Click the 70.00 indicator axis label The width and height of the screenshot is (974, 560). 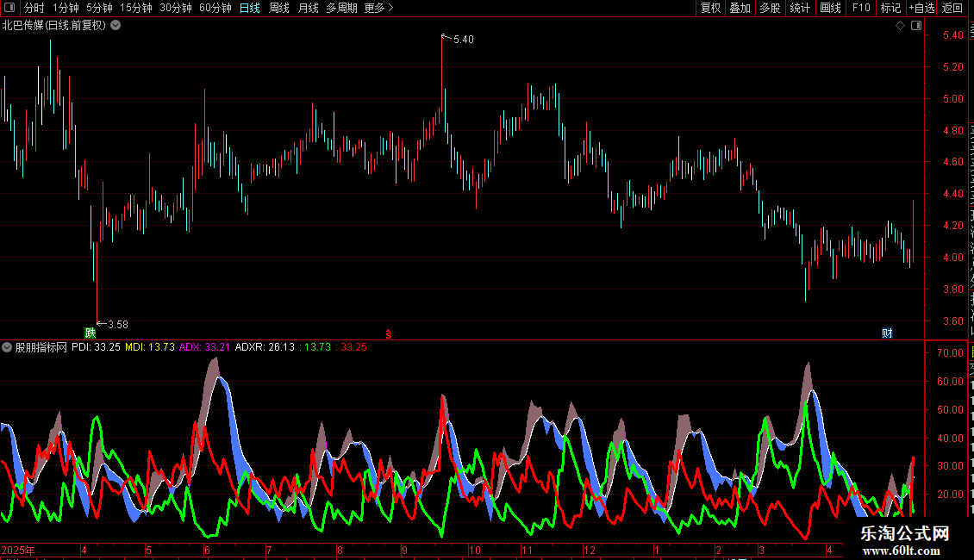click(x=950, y=352)
